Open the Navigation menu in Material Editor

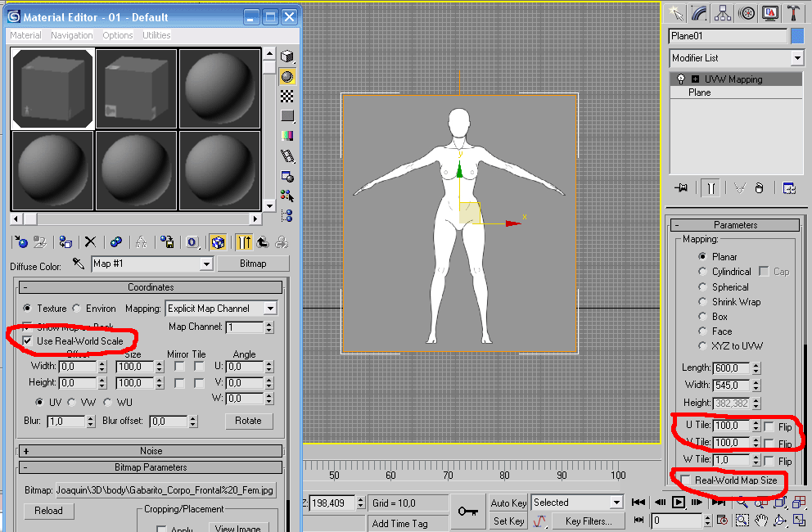click(x=72, y=35)
